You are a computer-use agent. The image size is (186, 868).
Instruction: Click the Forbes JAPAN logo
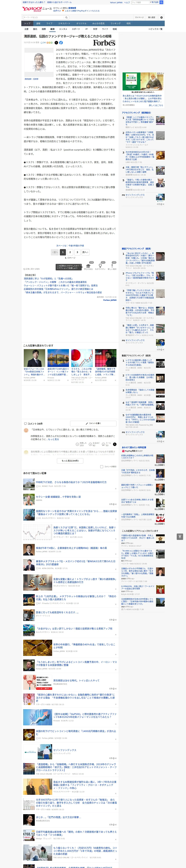(x=104, y=43)
